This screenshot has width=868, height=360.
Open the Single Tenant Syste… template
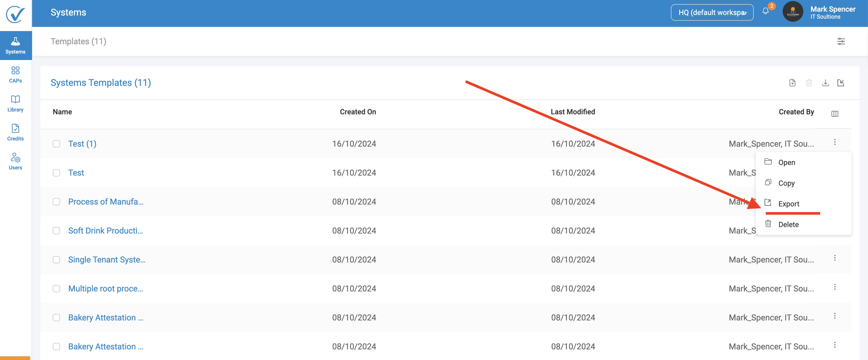pyautogui.click(x=107, y=260)
